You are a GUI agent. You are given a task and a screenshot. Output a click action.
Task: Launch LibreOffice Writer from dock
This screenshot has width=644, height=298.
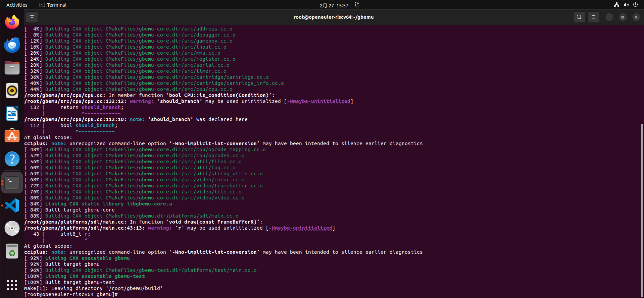(x=12, y=113)
